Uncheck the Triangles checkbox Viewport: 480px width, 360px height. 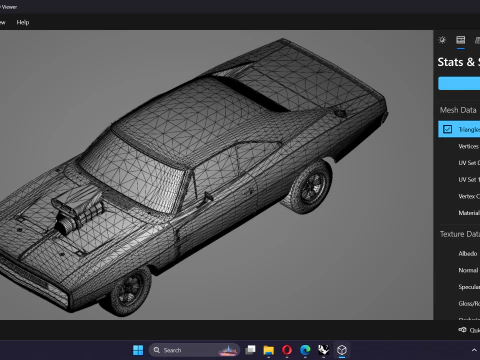coord(447,129)
